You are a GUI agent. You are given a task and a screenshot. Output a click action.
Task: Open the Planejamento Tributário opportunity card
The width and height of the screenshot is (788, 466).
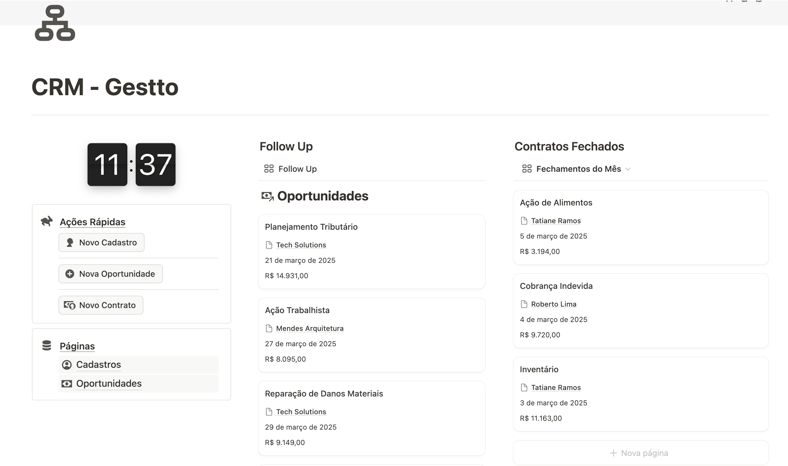click(x=371, y=251)
